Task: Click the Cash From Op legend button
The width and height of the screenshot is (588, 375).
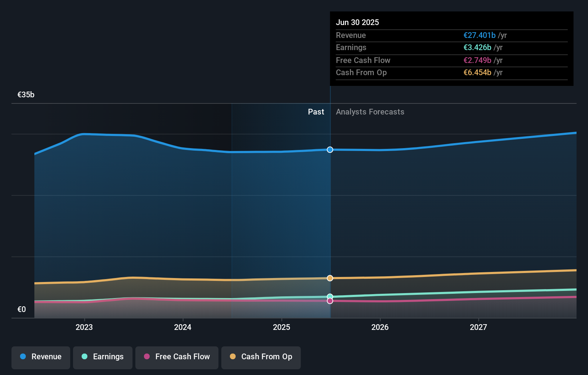Action: 261,357
